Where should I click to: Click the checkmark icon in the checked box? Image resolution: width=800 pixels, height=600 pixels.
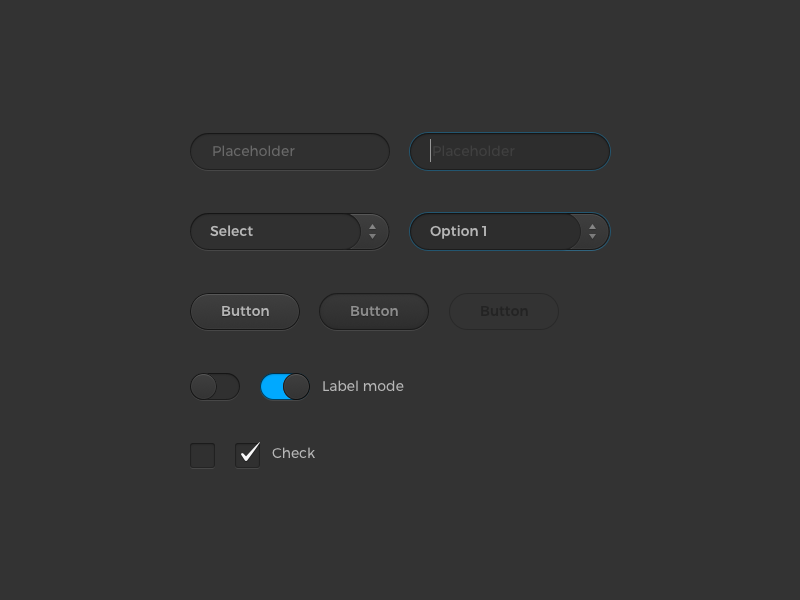tap(247, 453)
